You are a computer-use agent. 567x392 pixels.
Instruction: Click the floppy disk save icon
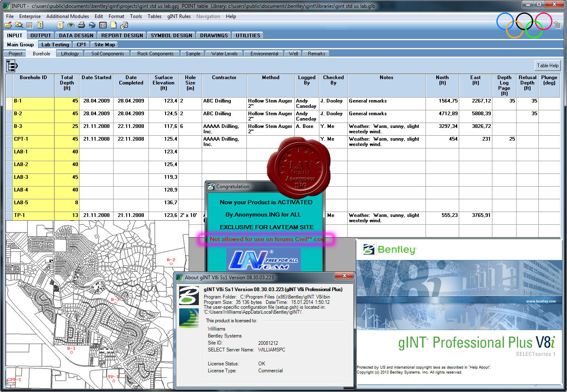30,25
